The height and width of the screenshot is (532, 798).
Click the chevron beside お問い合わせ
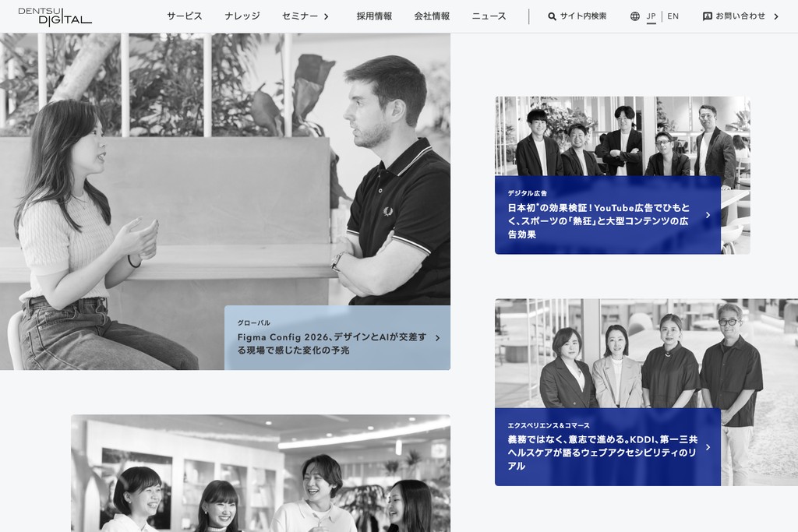click(x=776, y=16)
